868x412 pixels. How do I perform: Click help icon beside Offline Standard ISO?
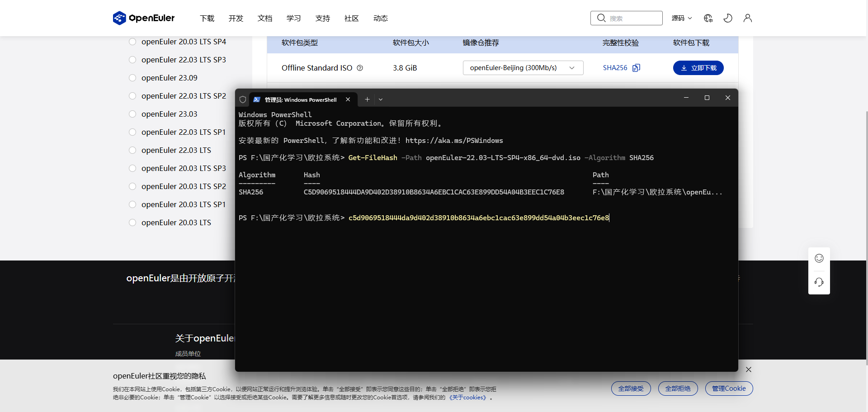pos(360,68)
